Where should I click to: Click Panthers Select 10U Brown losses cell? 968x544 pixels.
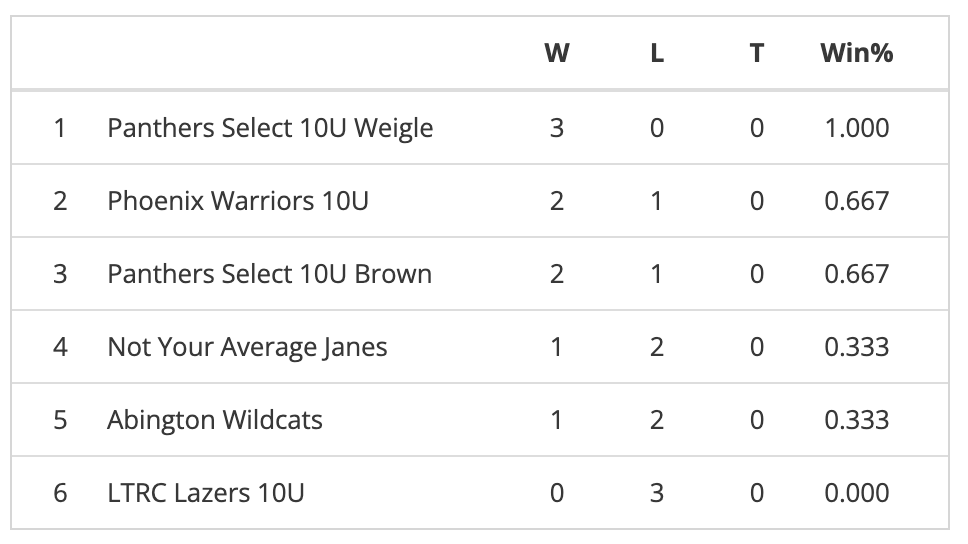[657, 274]
